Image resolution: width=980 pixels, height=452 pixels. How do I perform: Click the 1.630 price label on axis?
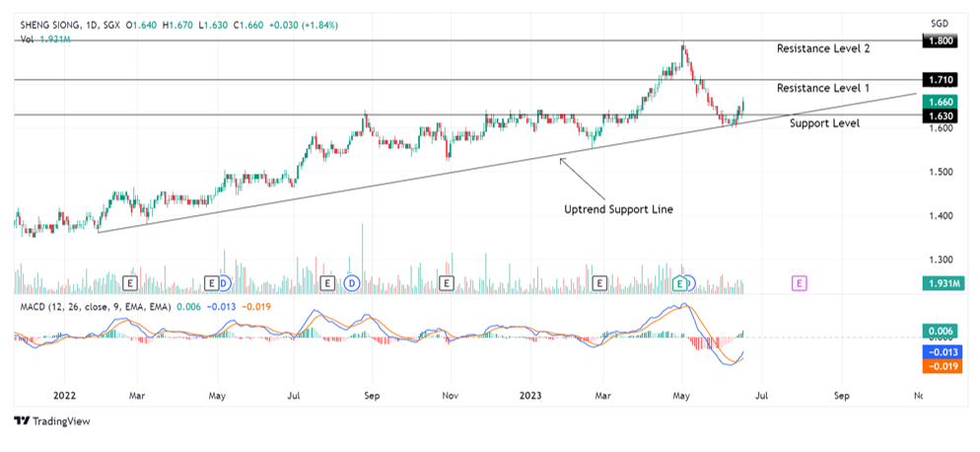click(x=941, y=115)
